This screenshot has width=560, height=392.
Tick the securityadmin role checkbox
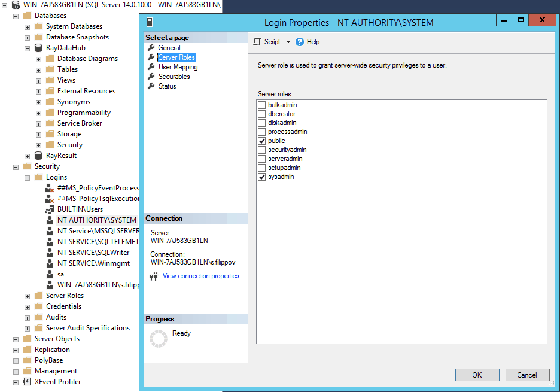261,150
